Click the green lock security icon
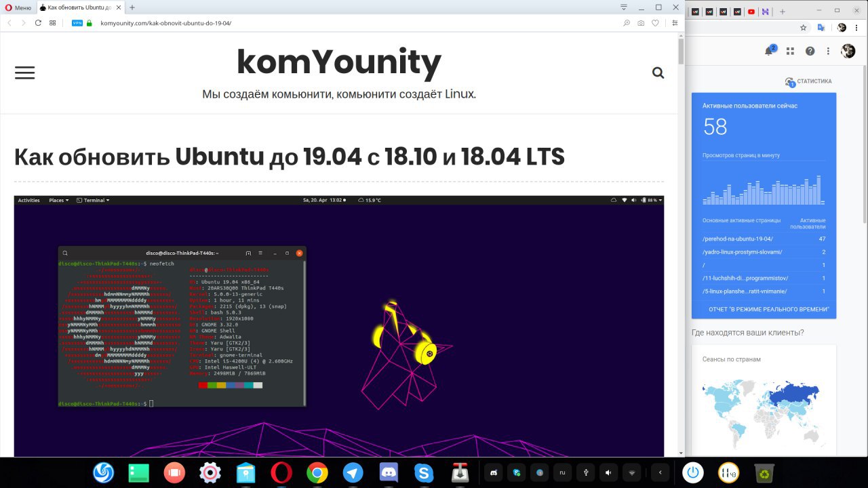Image resolution: width=868 pixels, height=488 pixels. click(89, 23)
